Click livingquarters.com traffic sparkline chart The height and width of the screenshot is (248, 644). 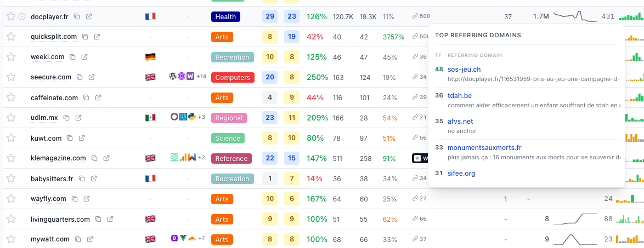tap(575, 219)
